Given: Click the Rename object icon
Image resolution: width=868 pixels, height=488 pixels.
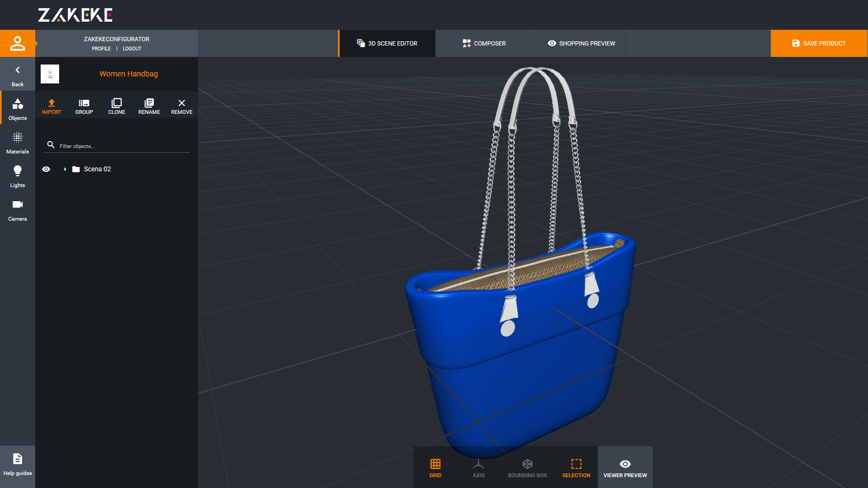Looking at the screenshot, I should pyautogui.click(x=149, y=106).
